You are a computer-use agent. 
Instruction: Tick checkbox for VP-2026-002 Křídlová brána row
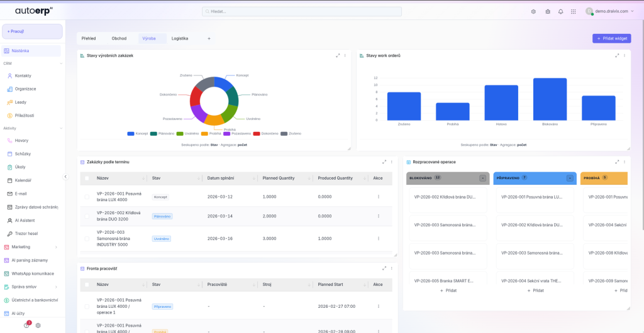(87, 216)
